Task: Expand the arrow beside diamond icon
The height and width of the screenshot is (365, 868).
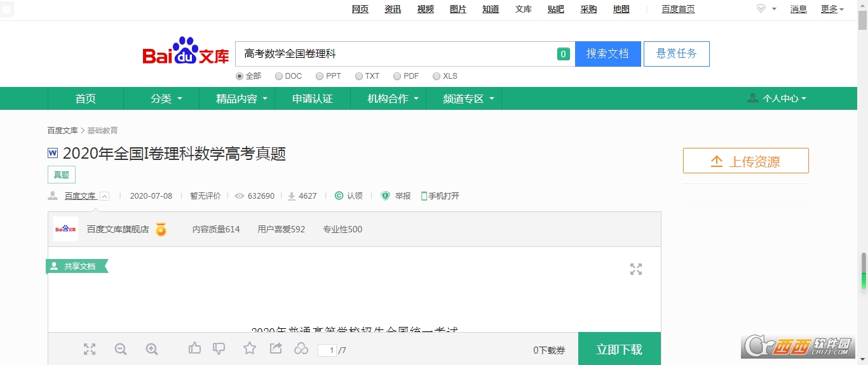Action: (x=774, y=9)
